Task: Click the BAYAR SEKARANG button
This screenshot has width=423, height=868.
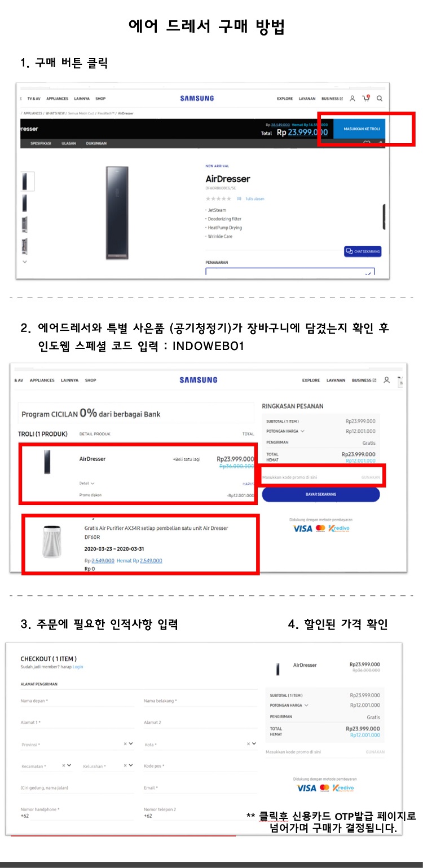Action: pos(320,494)
